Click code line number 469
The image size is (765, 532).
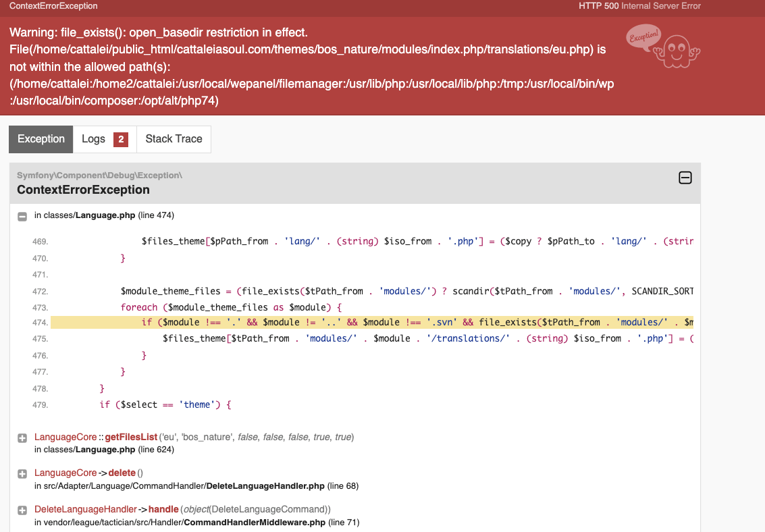coord(40,242)
